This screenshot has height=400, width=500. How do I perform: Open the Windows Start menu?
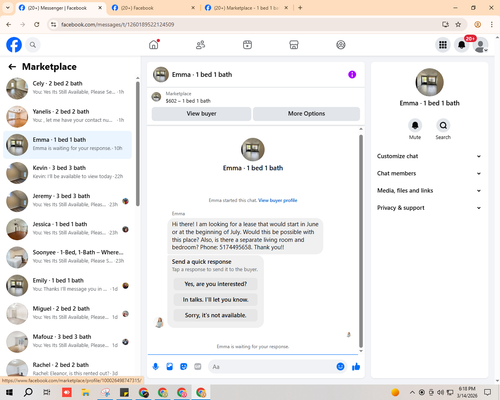click(9, 392)
